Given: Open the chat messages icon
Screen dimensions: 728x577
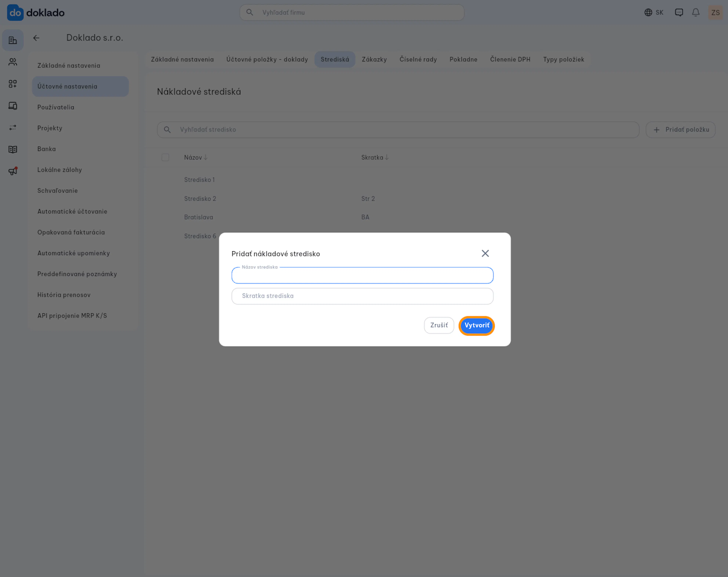Looking at the screenshot, I should (679, 13).
